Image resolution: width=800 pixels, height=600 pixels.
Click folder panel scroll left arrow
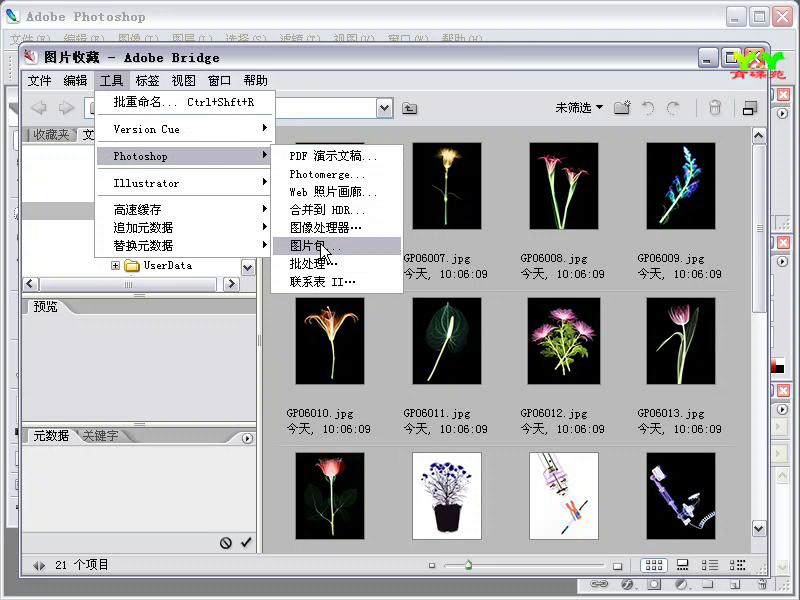tap(30, 284)
